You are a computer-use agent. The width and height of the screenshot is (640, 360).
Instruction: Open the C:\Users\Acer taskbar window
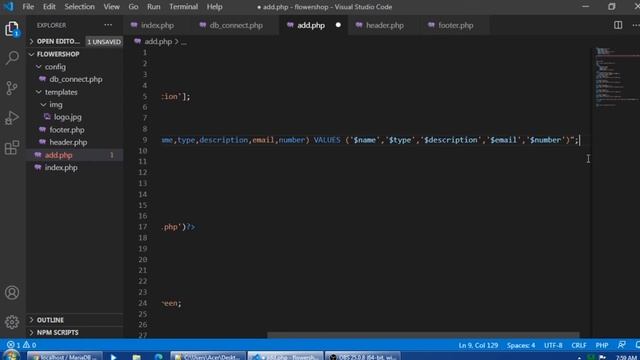[x=208, y=356]
